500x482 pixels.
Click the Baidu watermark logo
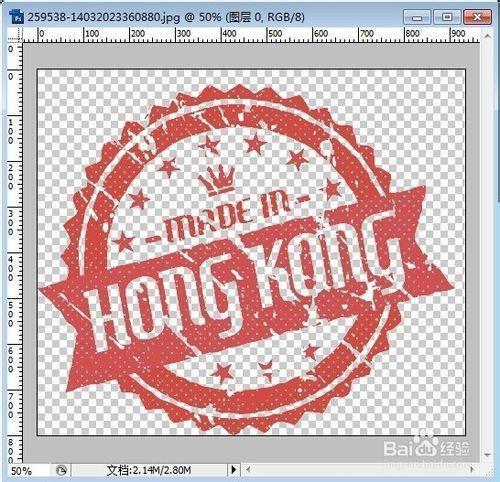(x=427, y=445)
